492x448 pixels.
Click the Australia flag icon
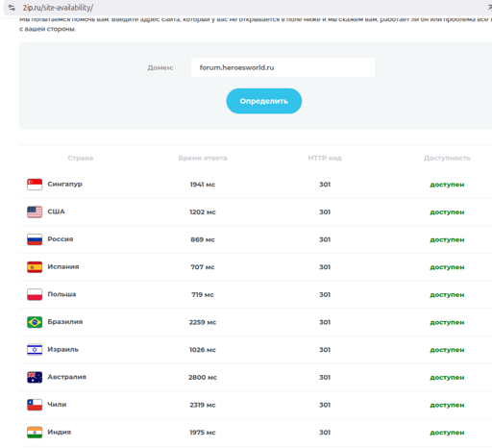(x=35, y=377)
